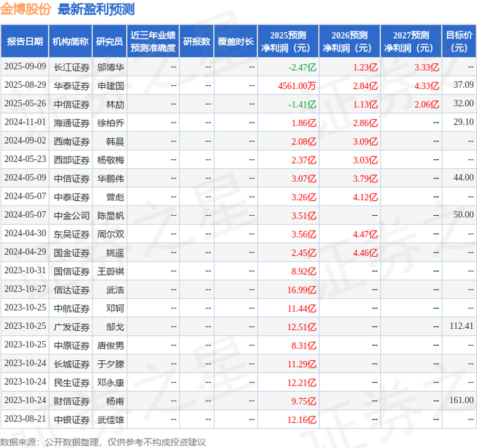Click 民生证券 institution cell
477x448 pixels.
click(x=72, y=383)
